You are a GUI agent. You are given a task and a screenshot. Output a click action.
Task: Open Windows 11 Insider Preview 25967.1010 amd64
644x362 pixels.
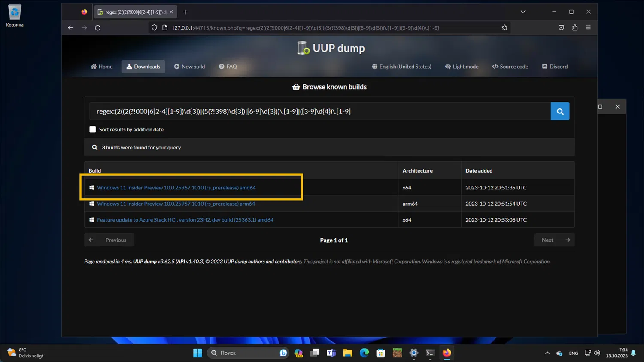click(176, 188)
